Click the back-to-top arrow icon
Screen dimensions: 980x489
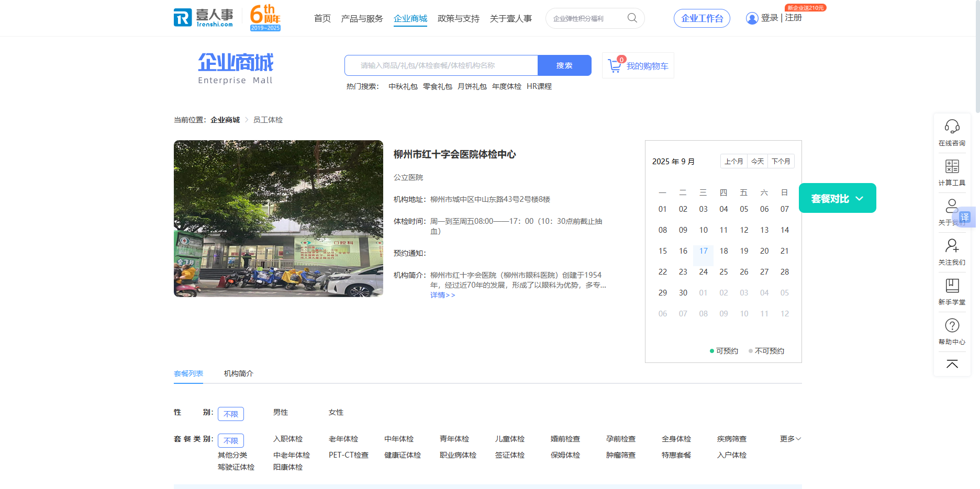952,364
